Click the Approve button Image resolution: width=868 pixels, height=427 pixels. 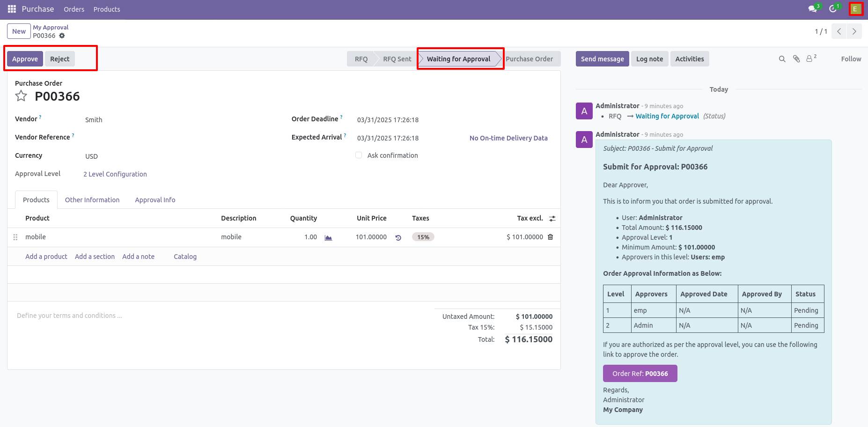[25, 59]
